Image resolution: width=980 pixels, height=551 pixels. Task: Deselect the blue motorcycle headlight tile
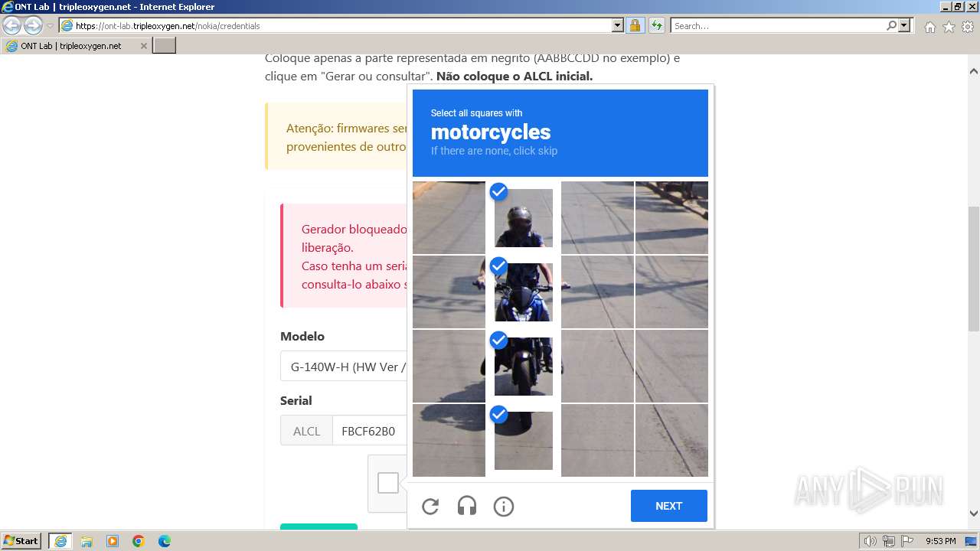(524, 292)
